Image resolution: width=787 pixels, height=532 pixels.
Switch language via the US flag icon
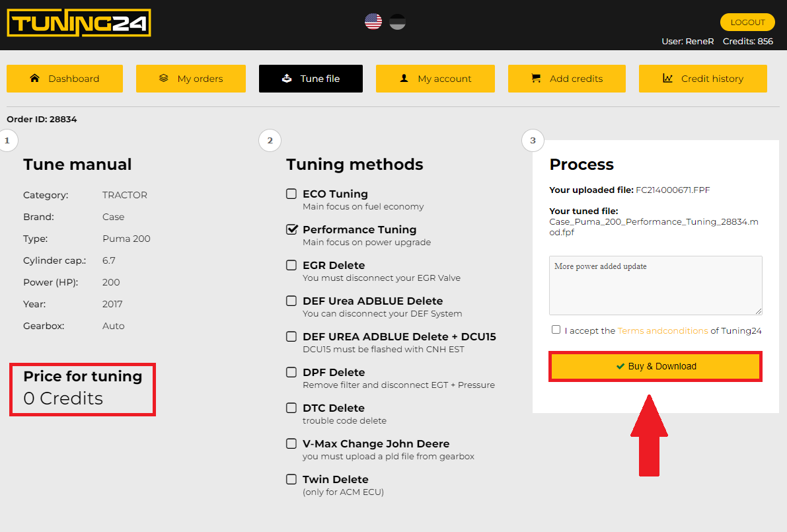373,22
